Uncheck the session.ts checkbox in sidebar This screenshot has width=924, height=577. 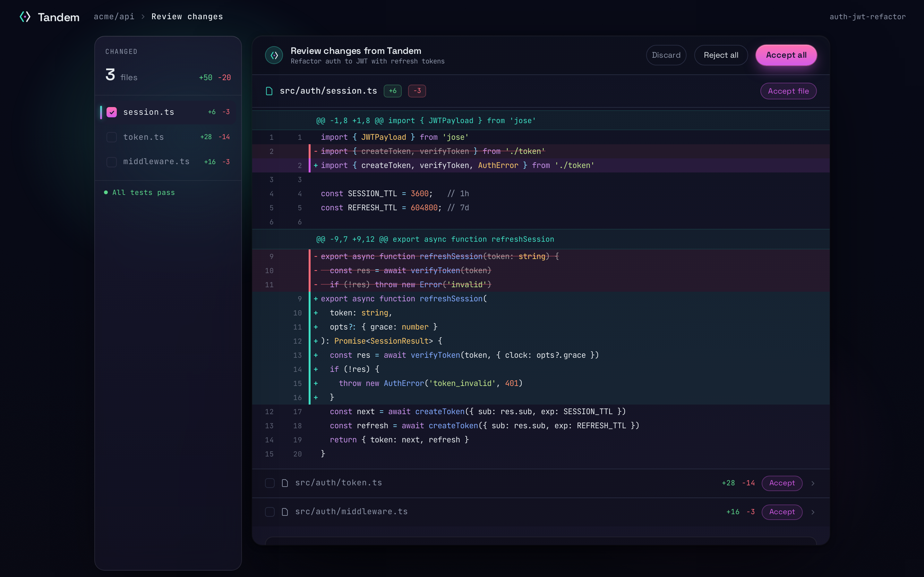click(112, 112)
